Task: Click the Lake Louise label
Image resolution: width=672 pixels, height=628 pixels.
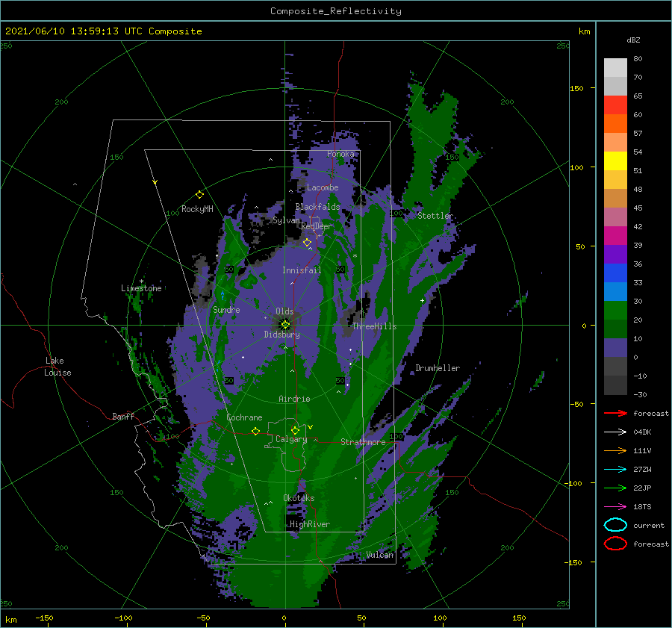Action: 57,367
